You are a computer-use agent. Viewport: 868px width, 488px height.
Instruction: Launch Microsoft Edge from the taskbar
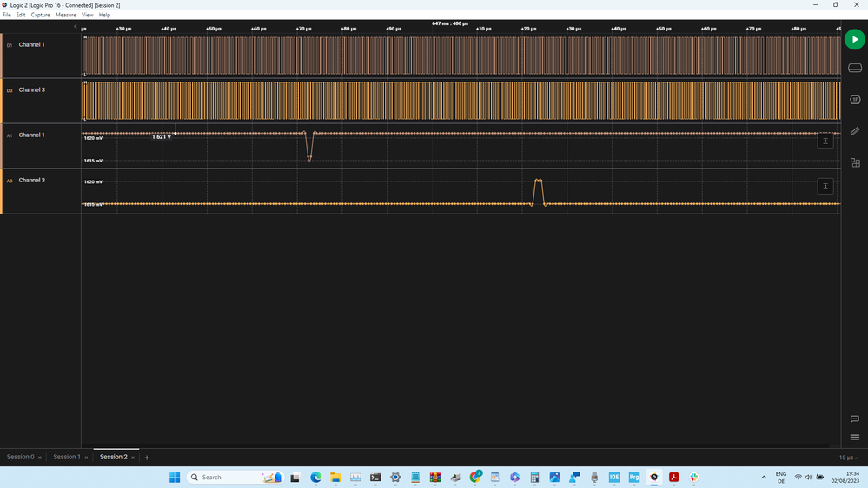(316, 477)
